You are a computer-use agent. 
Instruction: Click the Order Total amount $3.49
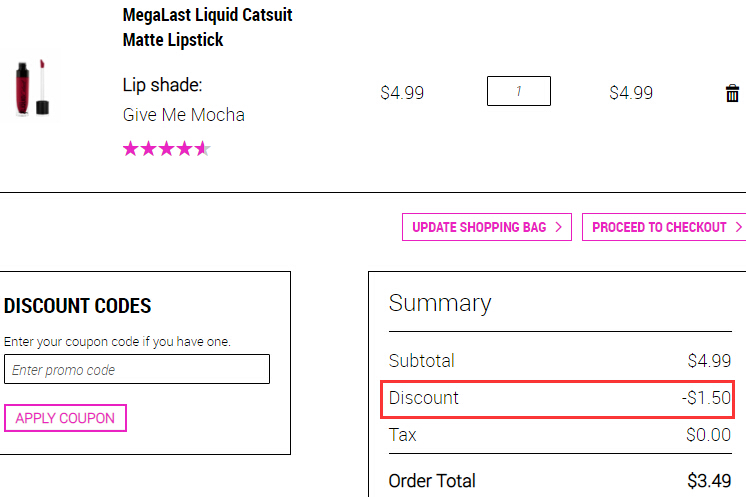point(709,481)
